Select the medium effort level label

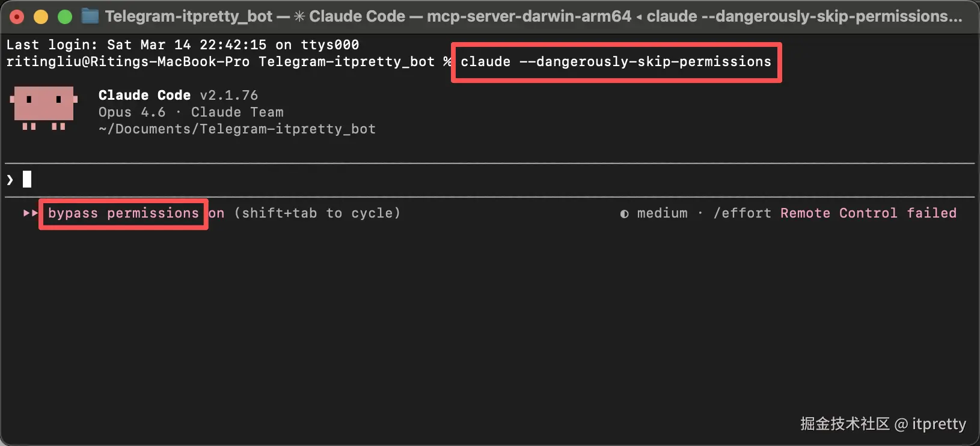(x=662, y=213)
